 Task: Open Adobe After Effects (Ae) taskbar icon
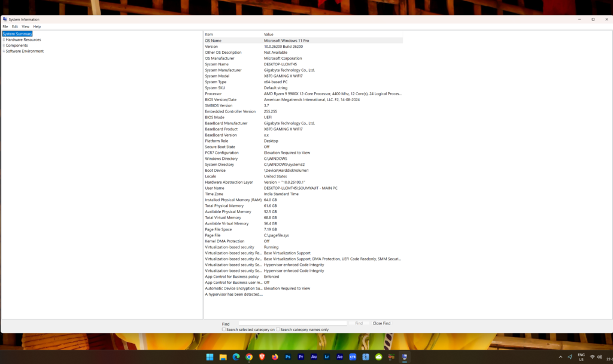340,357
